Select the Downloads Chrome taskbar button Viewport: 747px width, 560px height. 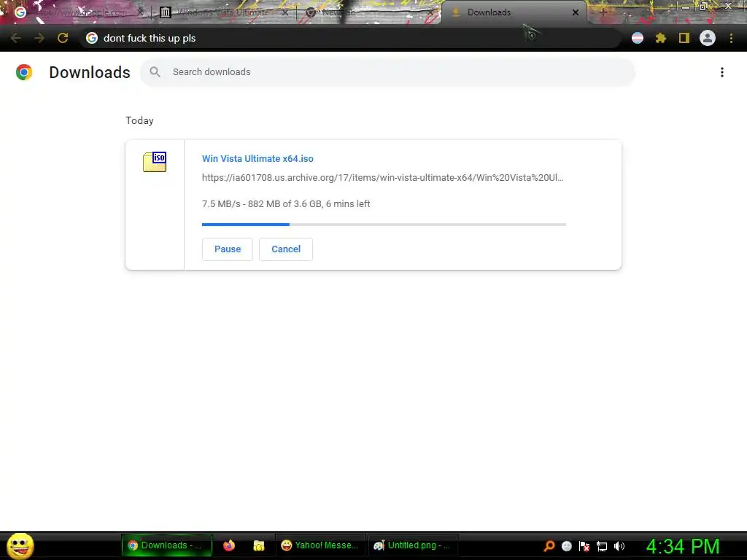coord(166,545)
